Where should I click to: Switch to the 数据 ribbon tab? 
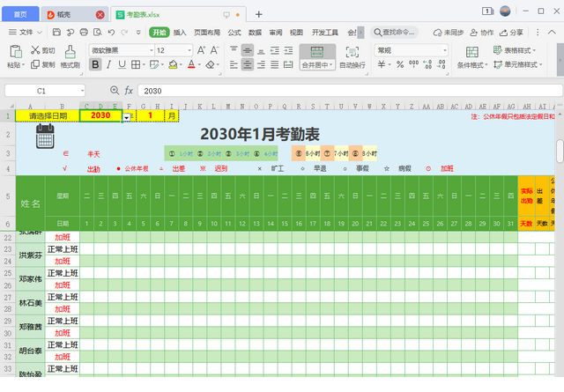click(x=255, y=33)
